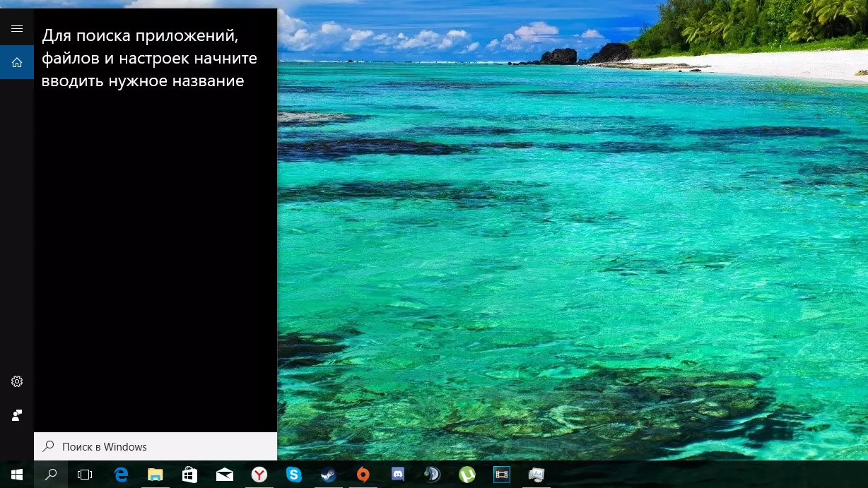The height and width of the screenshot is (488, 868).
Task: Open search settings gear icon
Action: [17, 381]
